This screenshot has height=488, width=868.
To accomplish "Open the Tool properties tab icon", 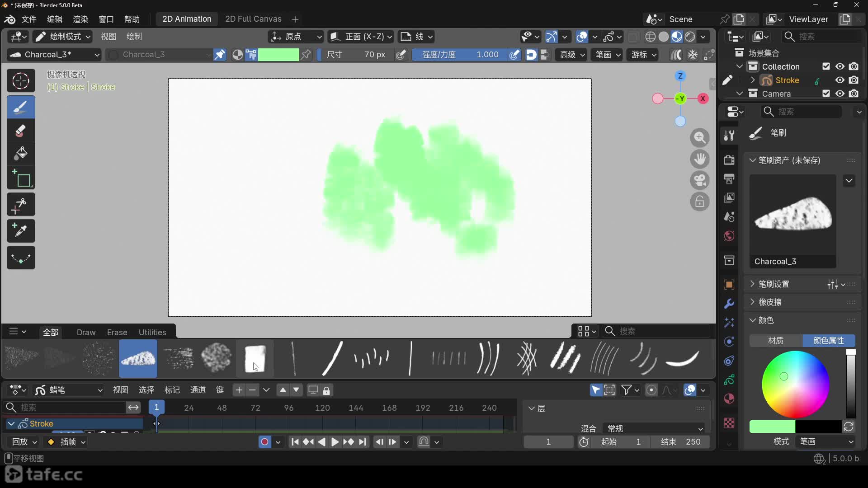I will [729, 136].
